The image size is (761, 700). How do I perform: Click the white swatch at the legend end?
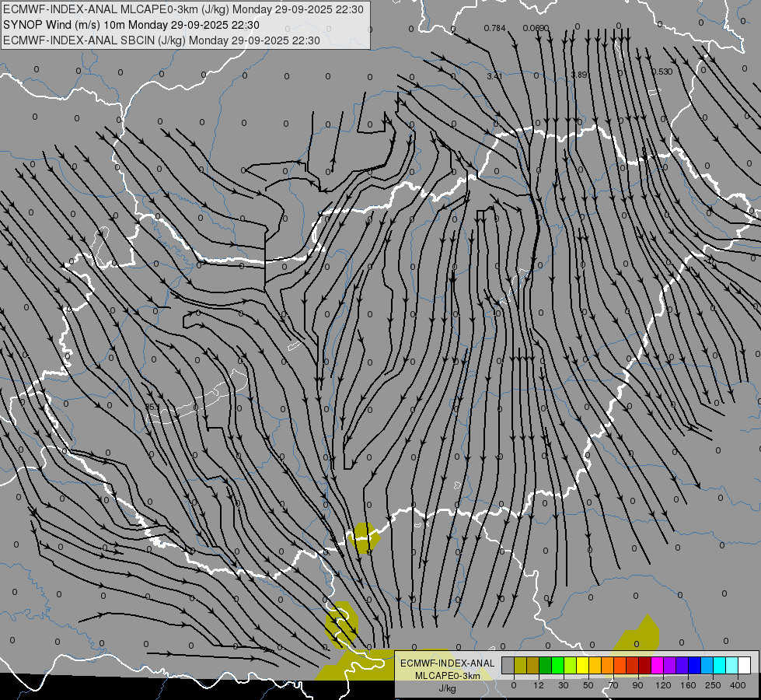coord(745,665)
